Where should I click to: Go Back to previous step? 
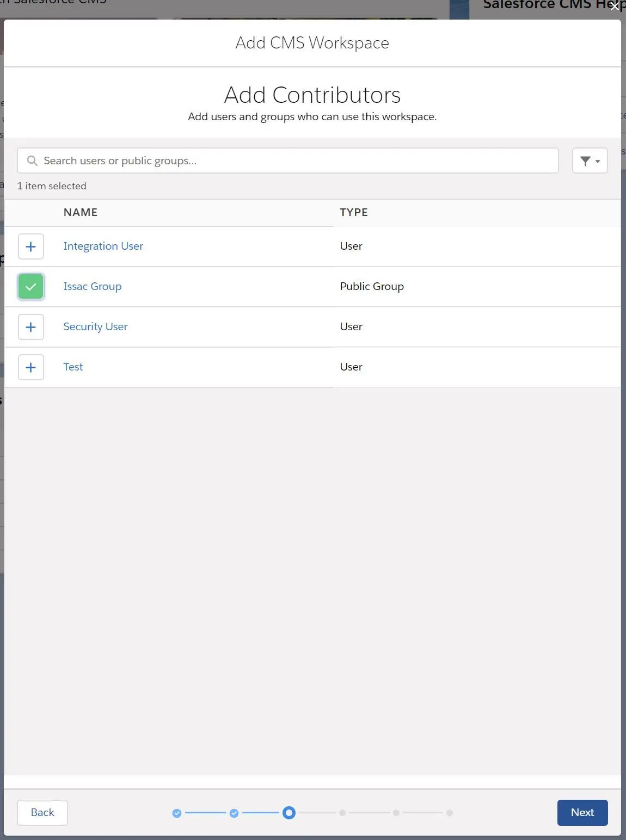coord(42,812)
